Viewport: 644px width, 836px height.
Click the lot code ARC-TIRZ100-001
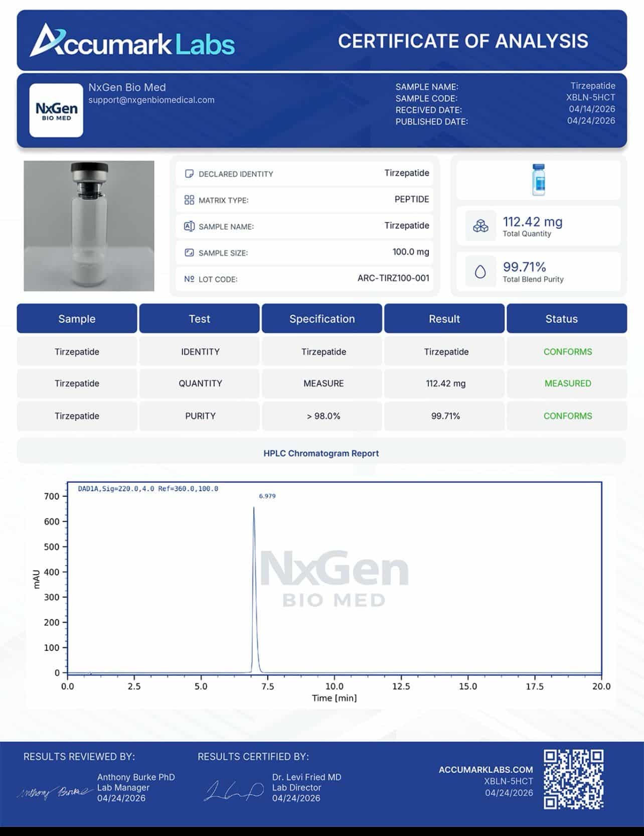(393, 278)
